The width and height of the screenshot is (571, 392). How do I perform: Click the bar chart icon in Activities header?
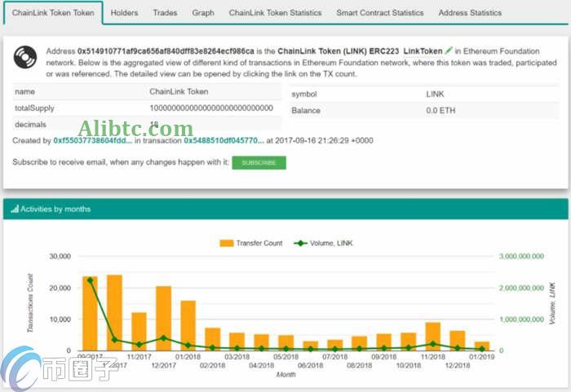click(15, 209)
